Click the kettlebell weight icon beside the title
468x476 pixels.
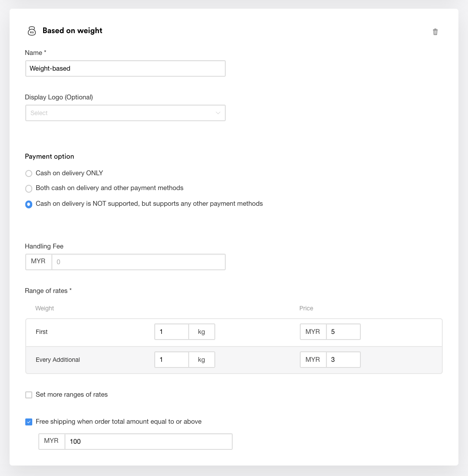tap(32, 31)
